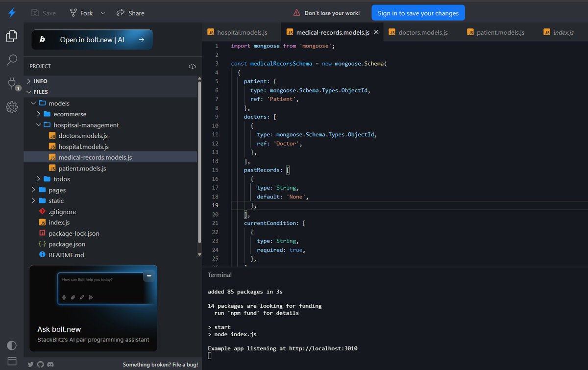Open the Settings gear in sidebar
The image size is (588, 370).
coord(12,107)
